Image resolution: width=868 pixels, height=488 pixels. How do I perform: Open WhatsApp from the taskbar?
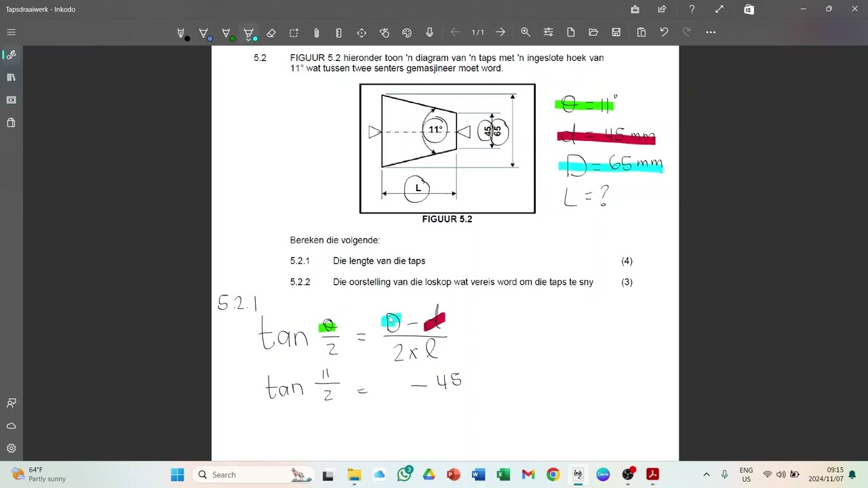tap(405, 474)
